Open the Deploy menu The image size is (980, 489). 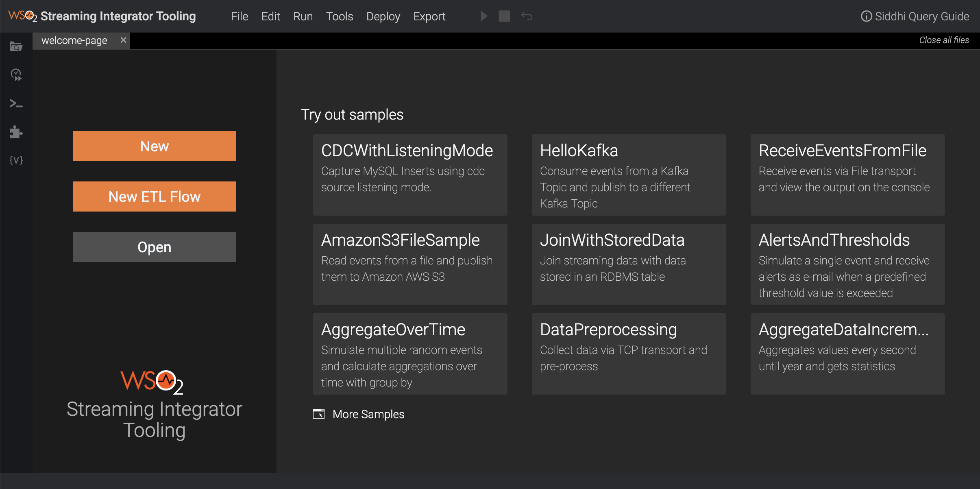[x=383, y=16]
